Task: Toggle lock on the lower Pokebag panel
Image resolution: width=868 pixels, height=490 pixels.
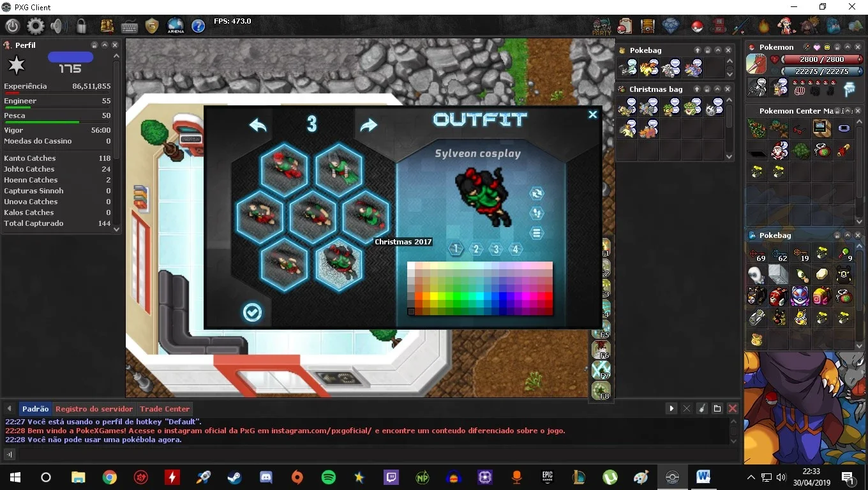Action: [838, 235]
